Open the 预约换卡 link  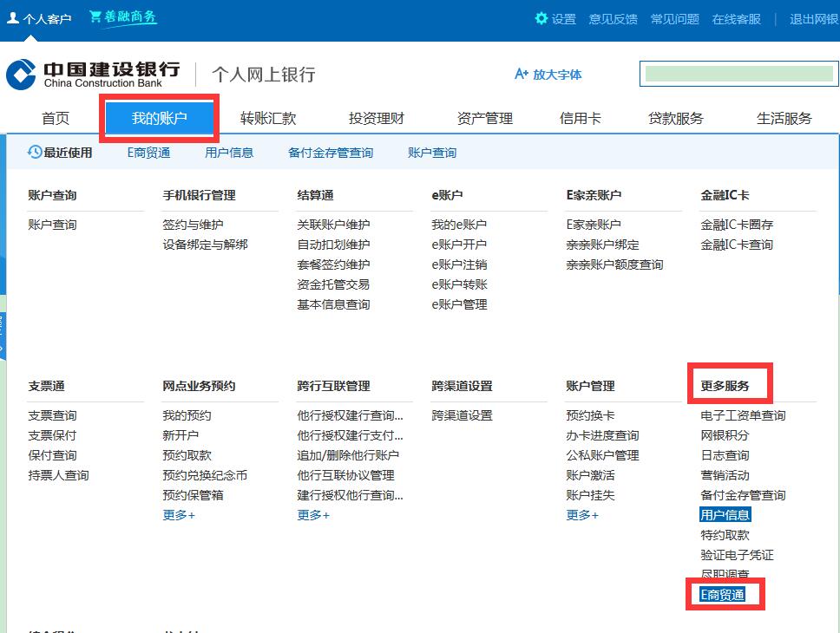click(x=590, y=415)
